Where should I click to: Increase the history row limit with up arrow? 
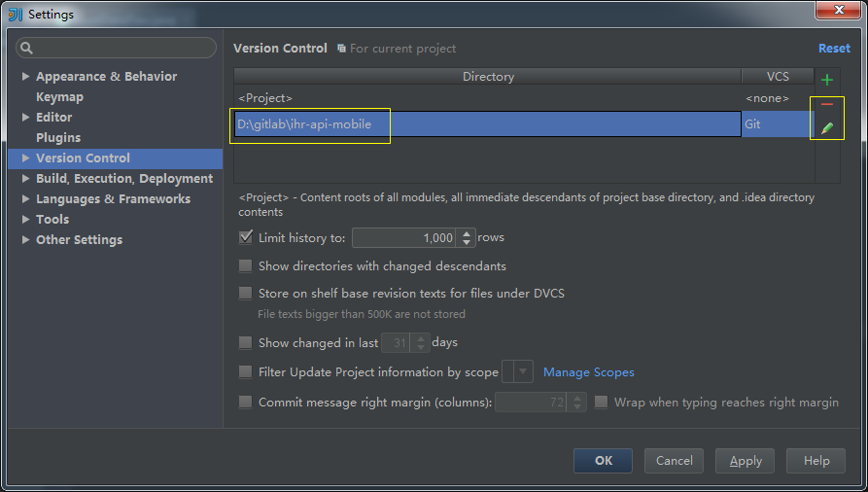click(x=467, y=233)
